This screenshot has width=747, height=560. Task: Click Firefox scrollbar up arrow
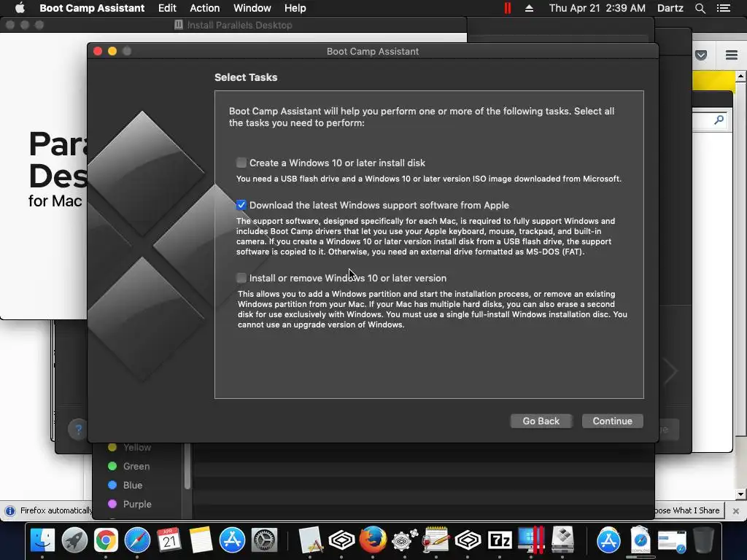click(x=741, y=76)
